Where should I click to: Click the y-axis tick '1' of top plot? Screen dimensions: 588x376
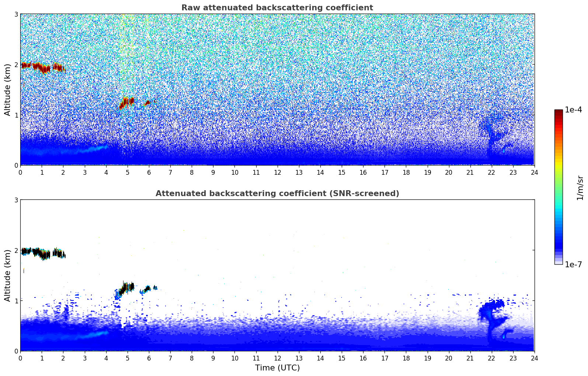16,115
